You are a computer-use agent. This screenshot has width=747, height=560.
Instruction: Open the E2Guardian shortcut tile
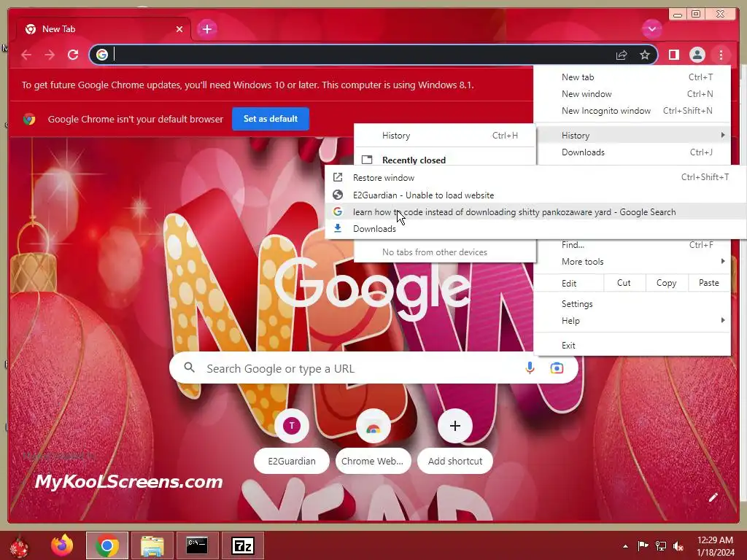pos(292,441)
